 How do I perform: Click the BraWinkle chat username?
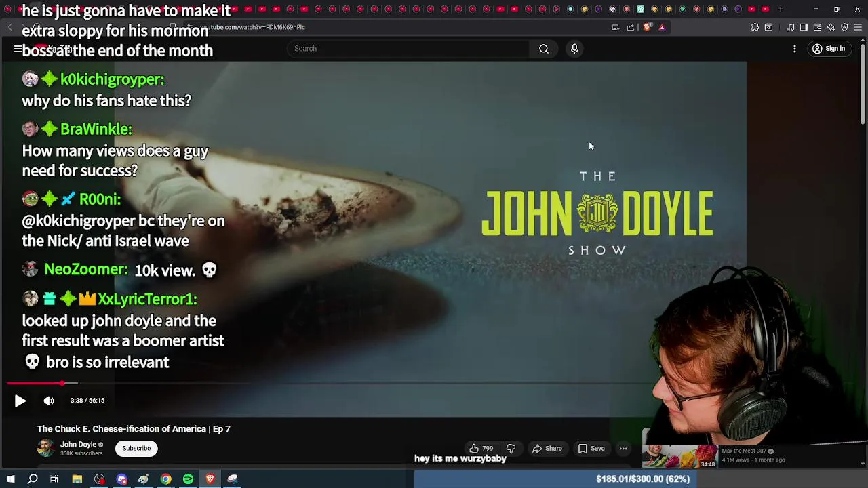[96, 129]
